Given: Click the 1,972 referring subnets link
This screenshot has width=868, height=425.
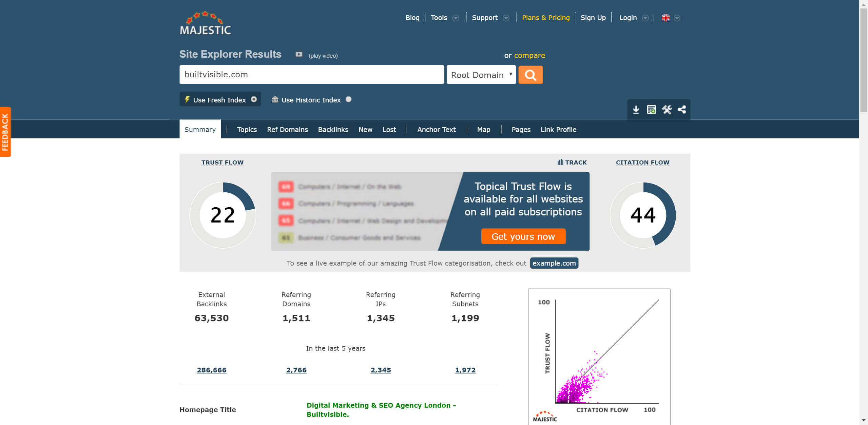Looking at the screenshot, I should [x=465, y=370].
